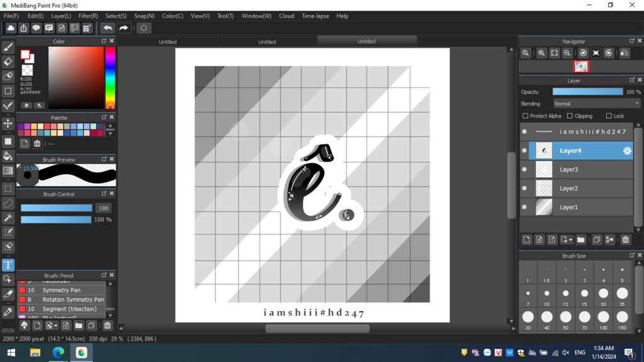Select the Eraser tool
644x362 pixels.
(8, 62)
